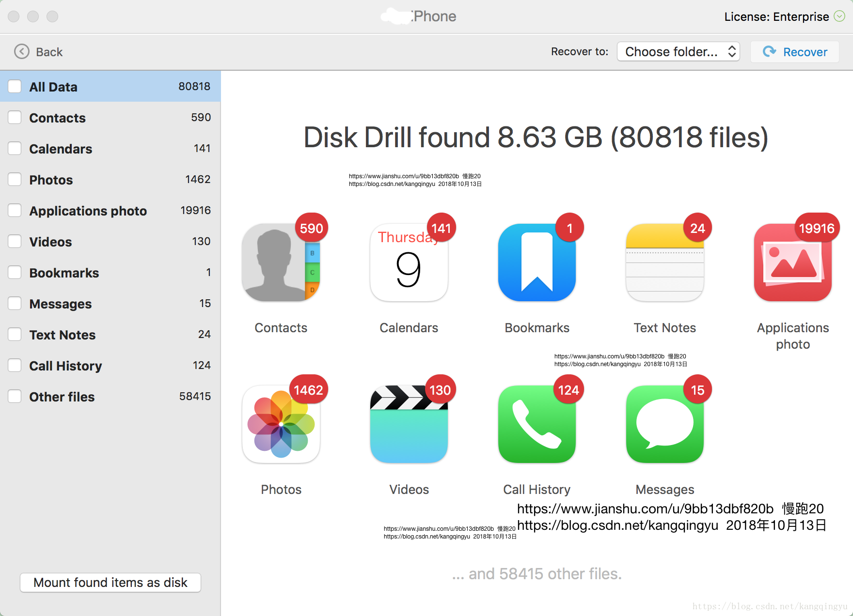Select Bookmarks in the sidebar list
The width and height of the screenshot is (853, 616).
110,272
